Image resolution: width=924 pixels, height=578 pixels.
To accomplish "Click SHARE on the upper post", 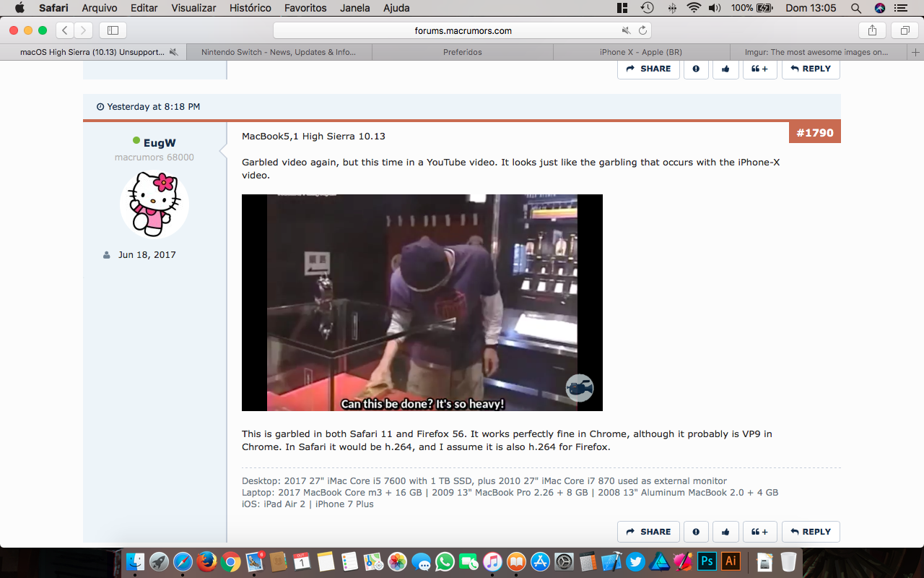I will (x=648, y=69).
